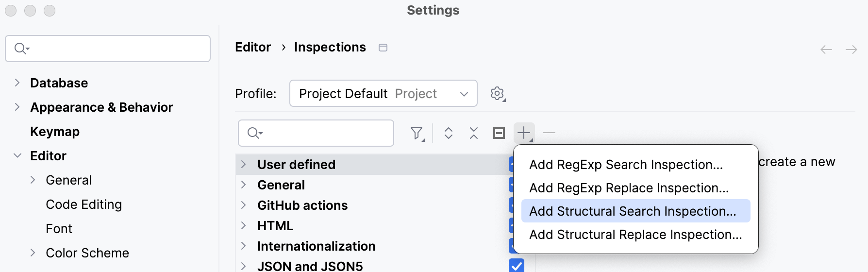This screenshot has height=272, width=868.
Task: Click the add inspection plus icon
Action: (524, 133)
